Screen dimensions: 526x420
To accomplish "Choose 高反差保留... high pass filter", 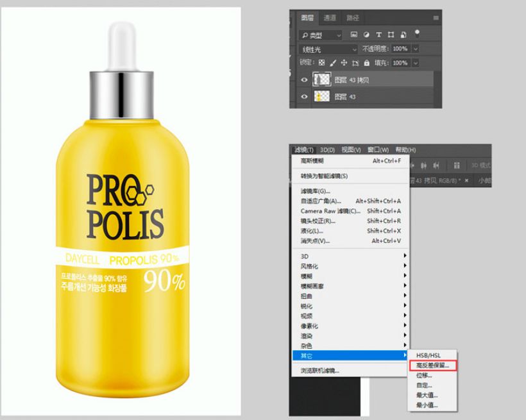I will coord(432,365).
